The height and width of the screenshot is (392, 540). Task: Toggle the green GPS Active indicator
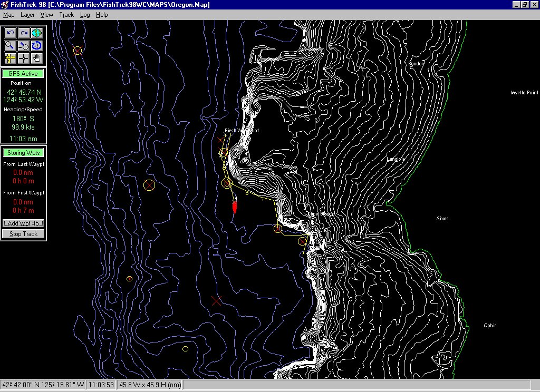tap(23, 74)
